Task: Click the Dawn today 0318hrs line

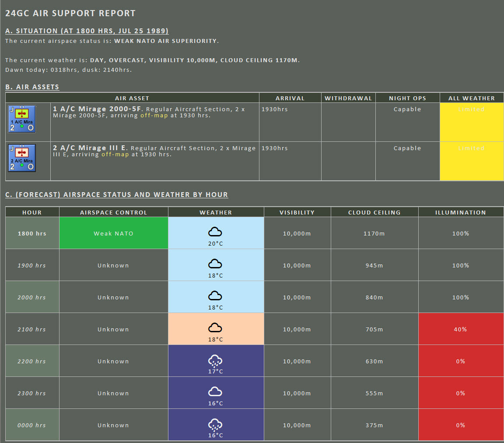Action: tap(68, 70)
